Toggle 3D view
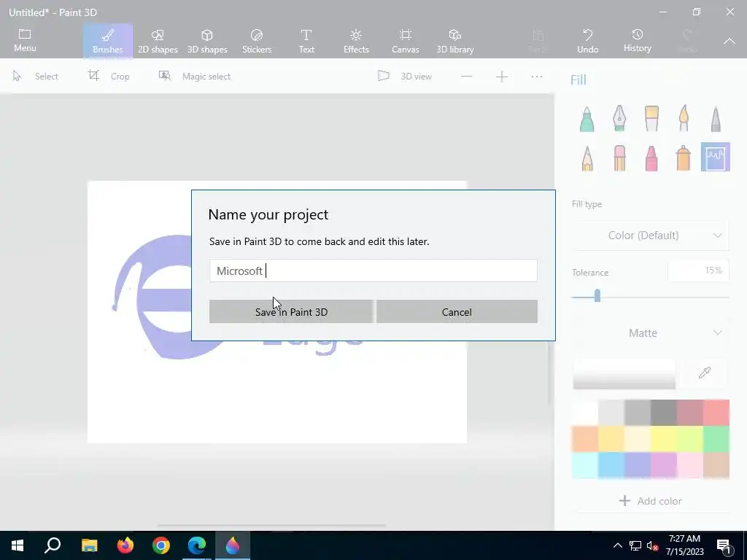 tap(404, 76)
